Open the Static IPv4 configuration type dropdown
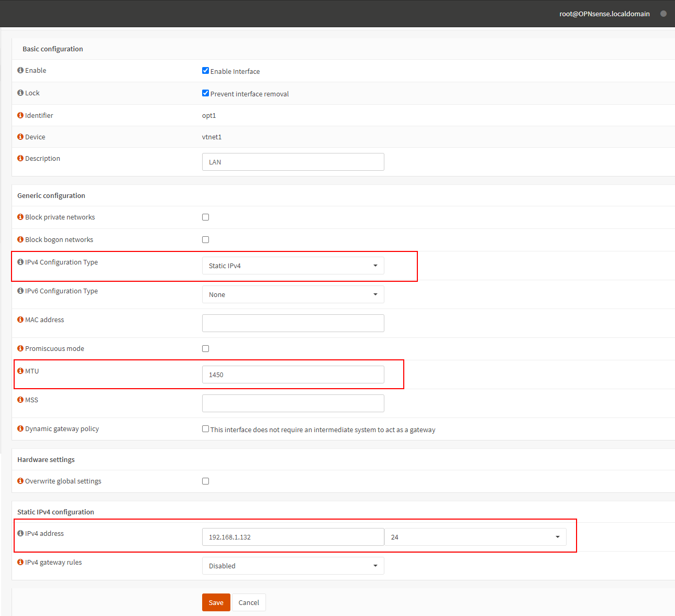675x616 pixels. click(293, 266)
